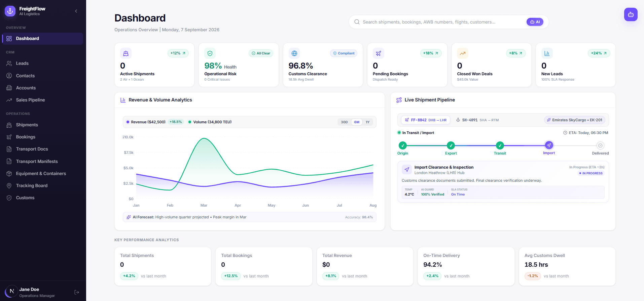Viewport: 644px width, 301px height.
Task: Click the Transit stage checkmark
Action: coord(500,145)
